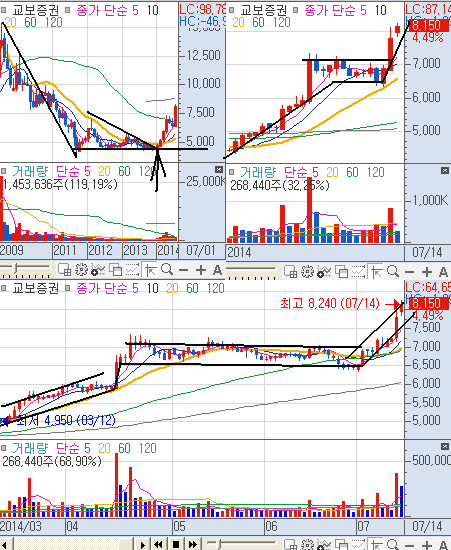Image resolution: width=451 pixels, height=550 pixels.
Task: Toggle 종가 단순 checkbox in the 2014 chart legend
Action: click(x=296, y=10)
